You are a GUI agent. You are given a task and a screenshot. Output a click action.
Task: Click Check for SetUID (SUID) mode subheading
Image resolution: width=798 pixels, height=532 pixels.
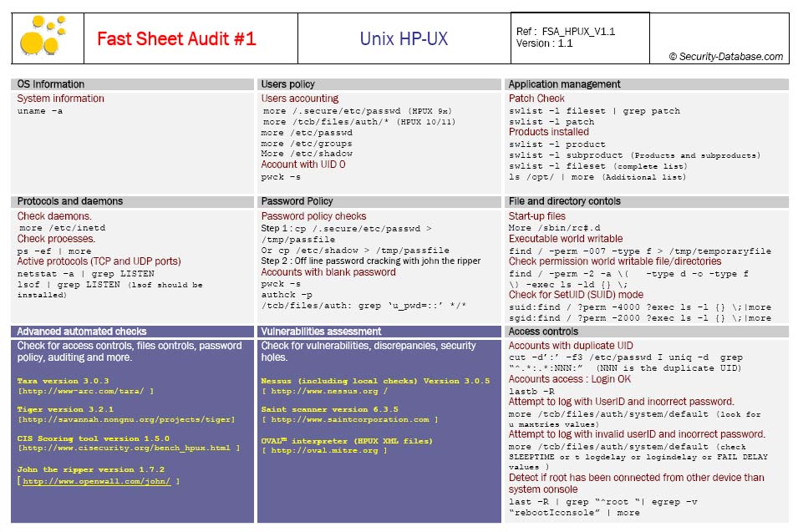576,295
